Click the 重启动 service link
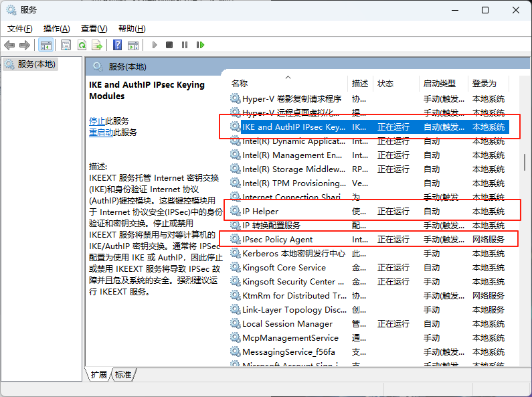Screen dimensions: 532x397 [101, 133]
